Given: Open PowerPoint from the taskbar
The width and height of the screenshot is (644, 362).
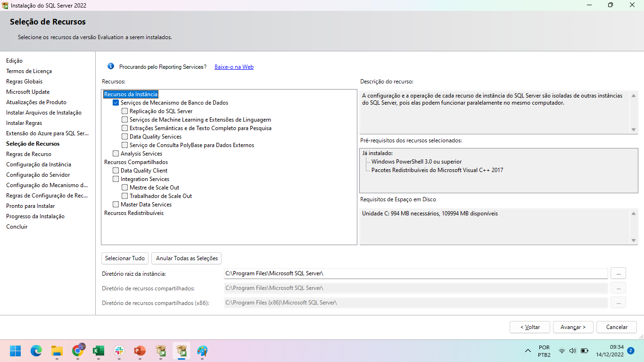Looking at the screenshot, I should [140, 351].
